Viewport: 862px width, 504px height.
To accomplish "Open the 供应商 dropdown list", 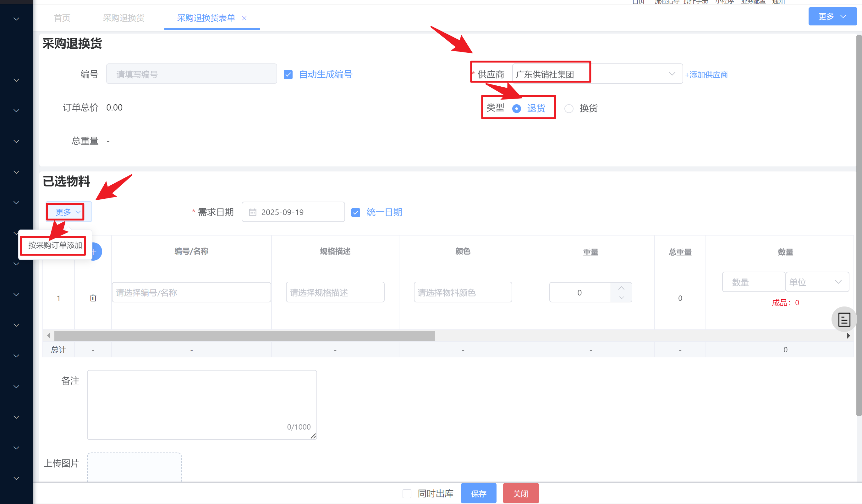I will coord(597,74).
